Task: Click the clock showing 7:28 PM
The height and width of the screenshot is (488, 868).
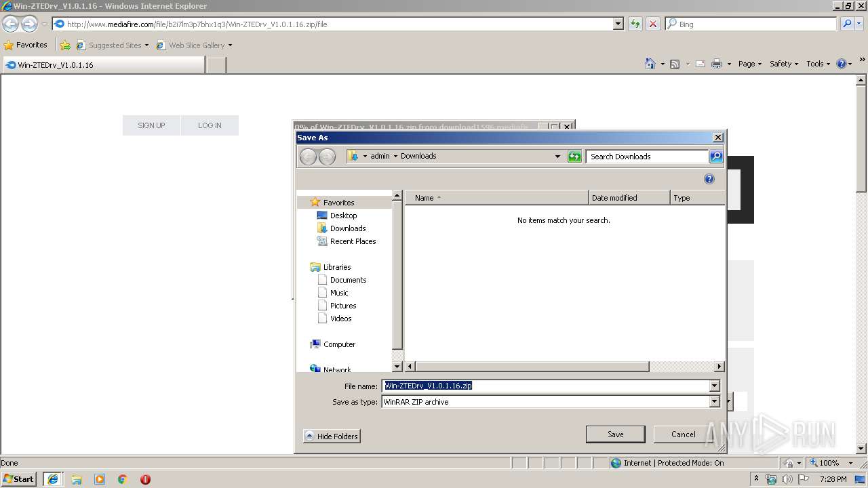Action: coord(833,479)
